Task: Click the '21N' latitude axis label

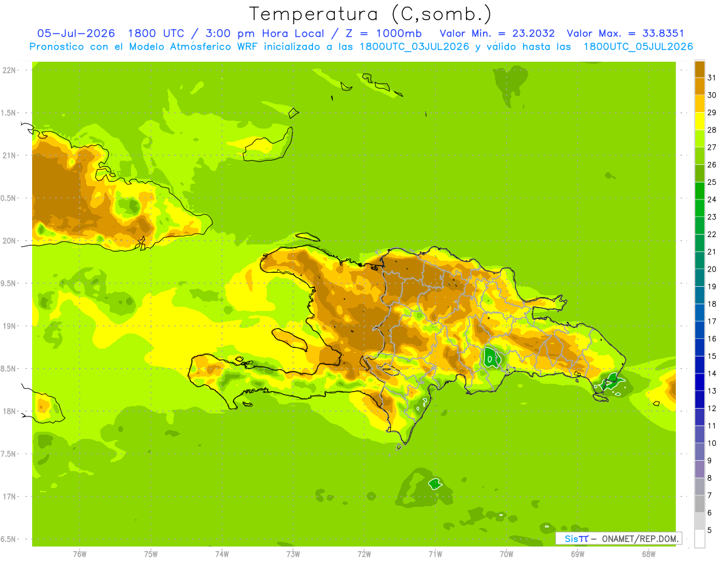Action: point(8,155)
